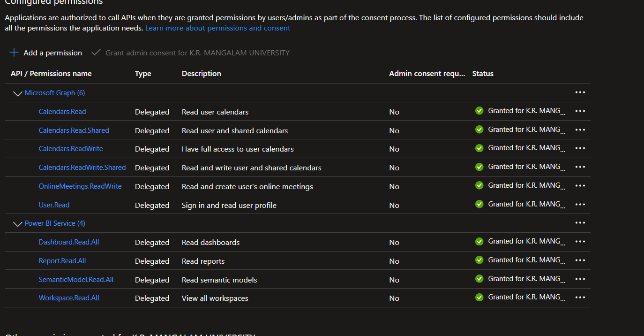Click Grant admin consent for K.R. MANGALAM UNIVERSITY
Image resolution: width=644 pixels, height=336 pixels.
(x=197, y=53)
